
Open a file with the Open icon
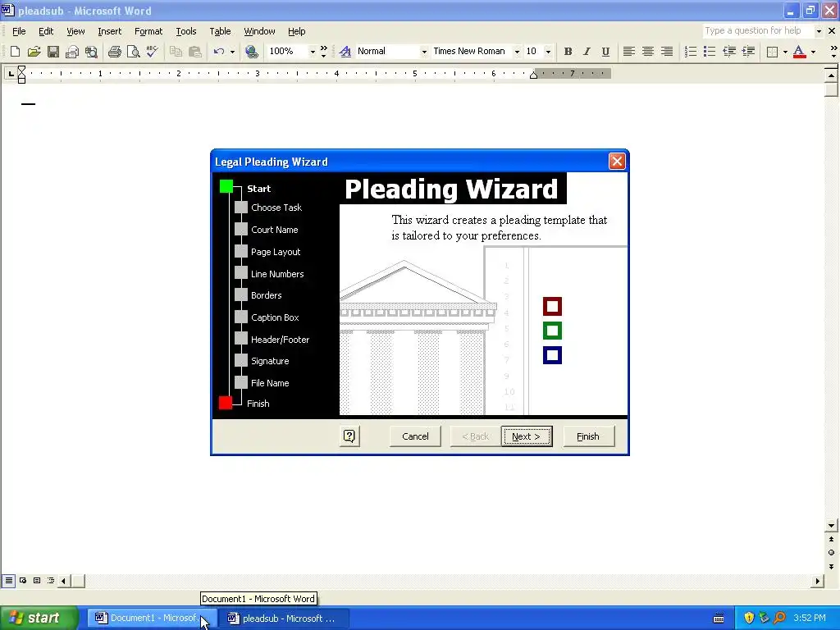click(x=34, y=52)
